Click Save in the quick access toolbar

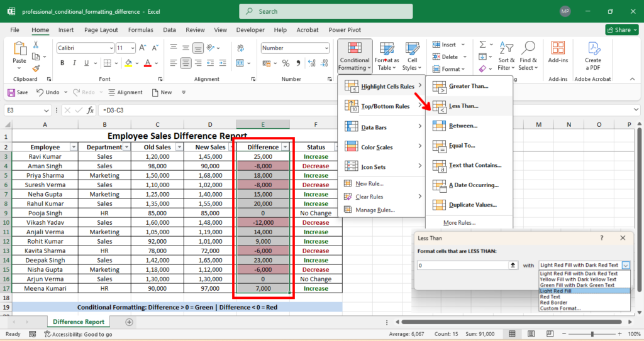click(18, 92)
